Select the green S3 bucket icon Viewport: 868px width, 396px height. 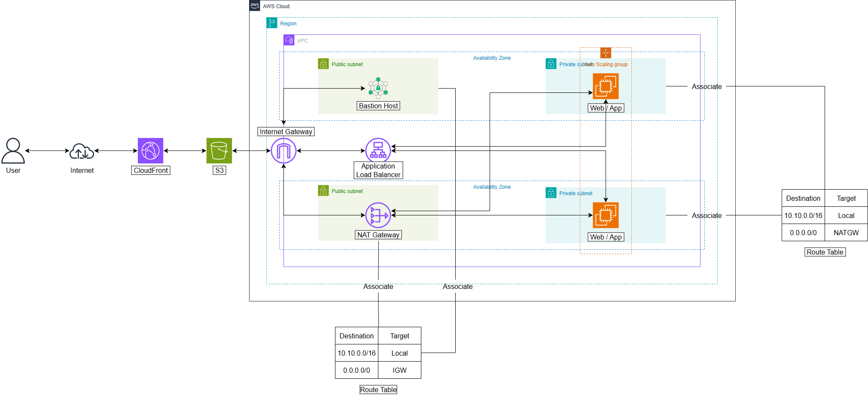[x=219, y=150]
